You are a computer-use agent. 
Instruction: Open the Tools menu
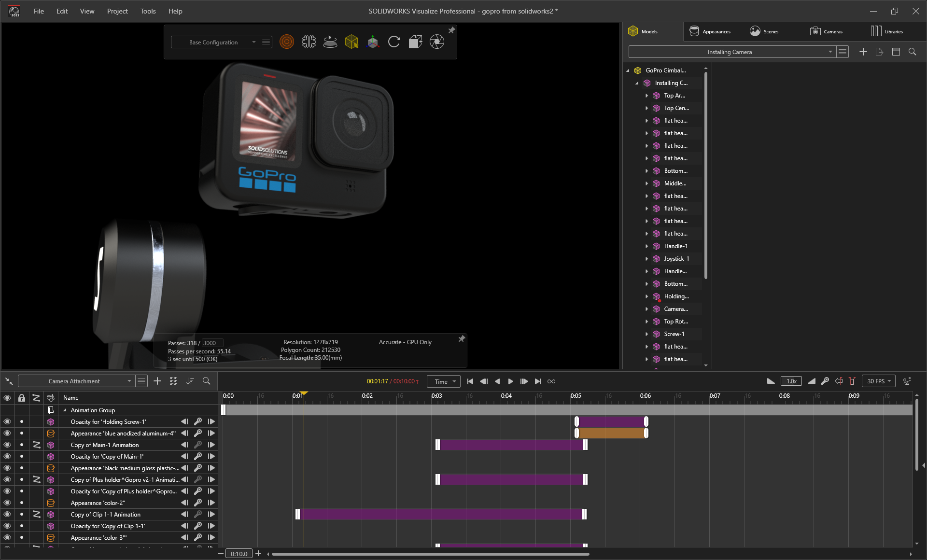[148, 11]
